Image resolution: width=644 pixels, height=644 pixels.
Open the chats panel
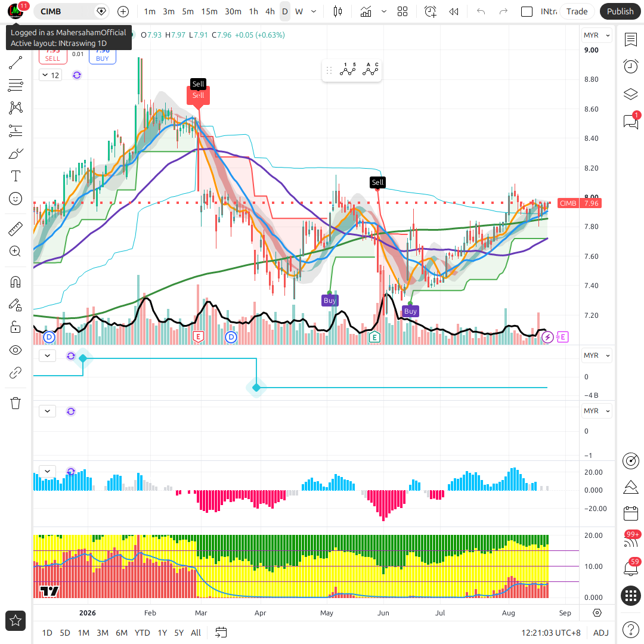pyautogui.click(x=631, y=121)
